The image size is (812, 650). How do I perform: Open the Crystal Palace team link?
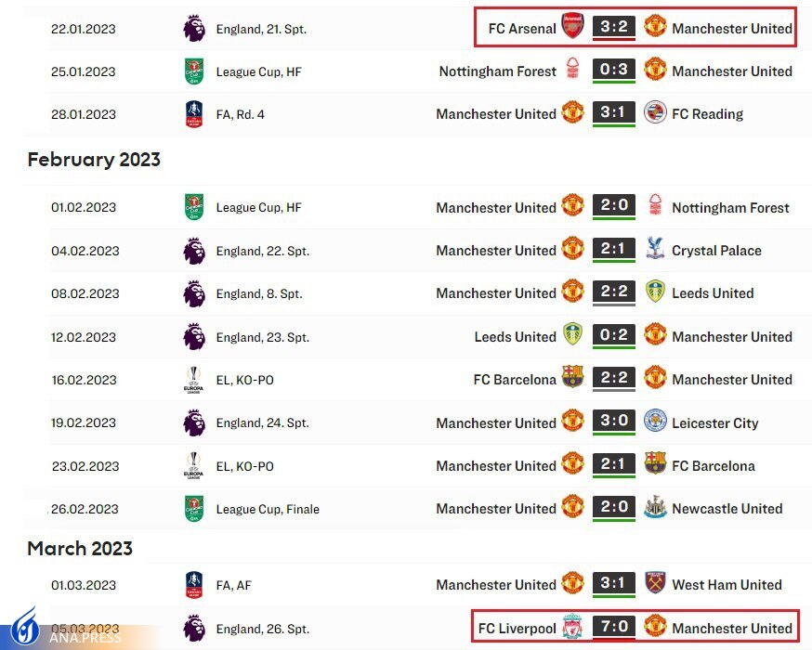coord(716,251)
